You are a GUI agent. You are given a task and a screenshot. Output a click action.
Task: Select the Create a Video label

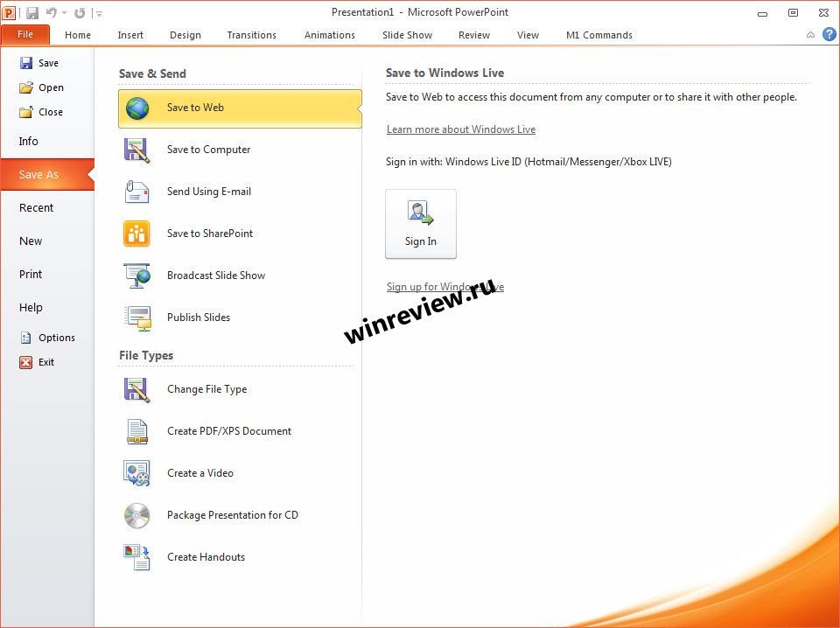pos(200,473)
